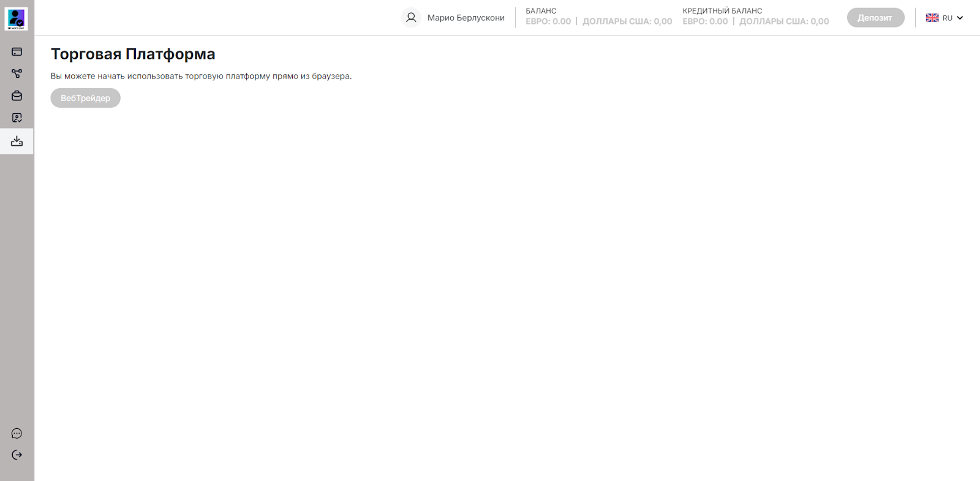Viewport: 980px width, 481px height.
Task: Click the Марио Берлускони user name
Action: pos(466,18)
